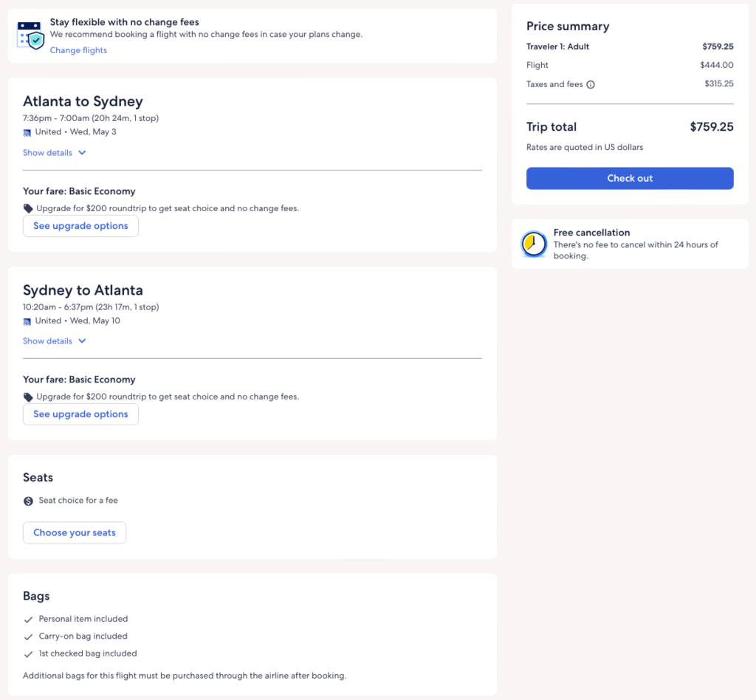Click the checkmark next to 1st checked bag included
Screen dimensions: 756x700
[28, 654]
